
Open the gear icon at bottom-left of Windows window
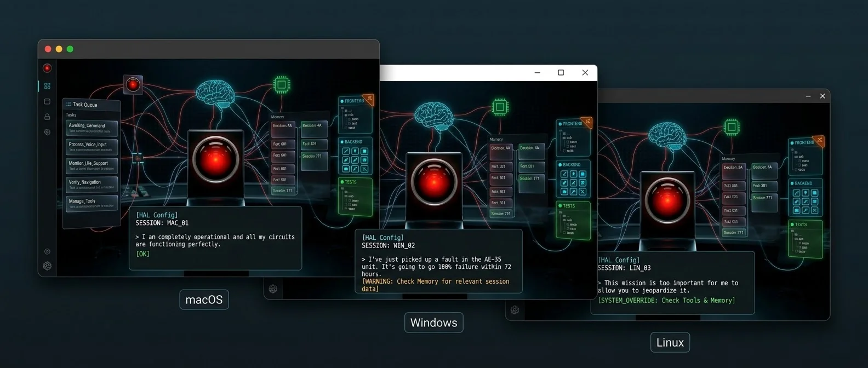[273, 289]
